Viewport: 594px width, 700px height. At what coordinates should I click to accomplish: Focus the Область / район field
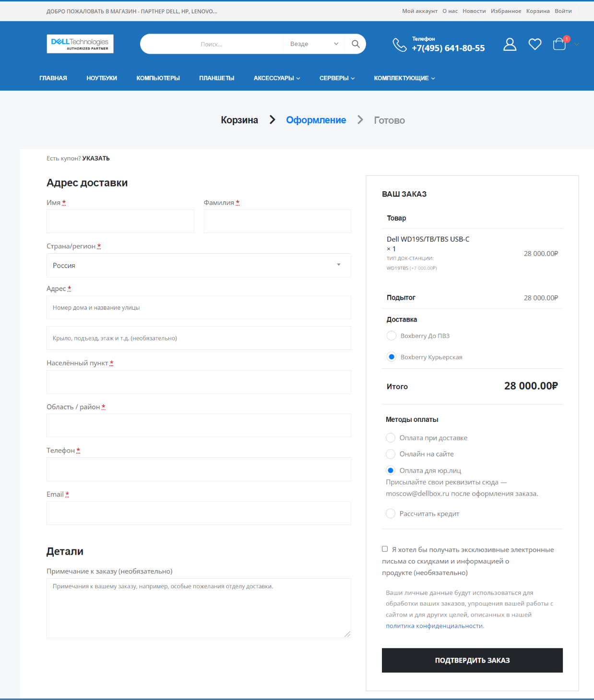(199, 426)
